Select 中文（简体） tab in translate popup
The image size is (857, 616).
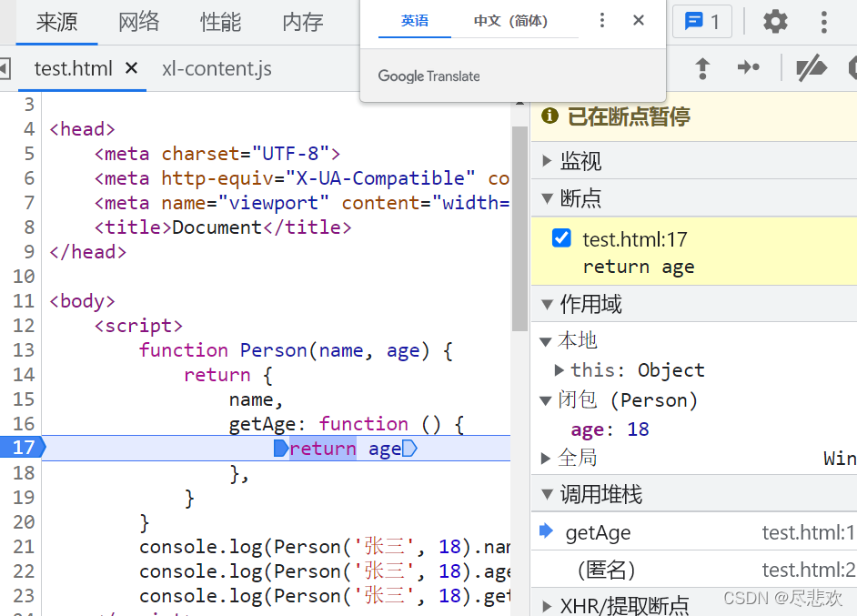pos(510,21)
